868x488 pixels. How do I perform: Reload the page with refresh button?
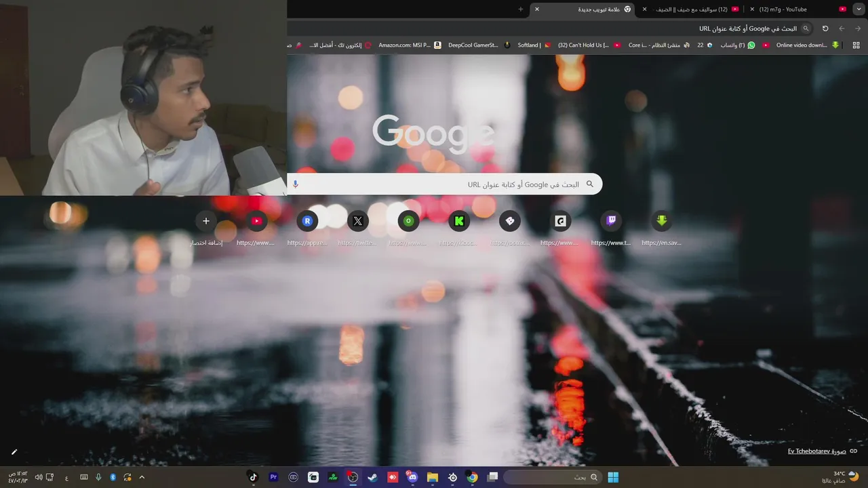click(x=825, y=28)
